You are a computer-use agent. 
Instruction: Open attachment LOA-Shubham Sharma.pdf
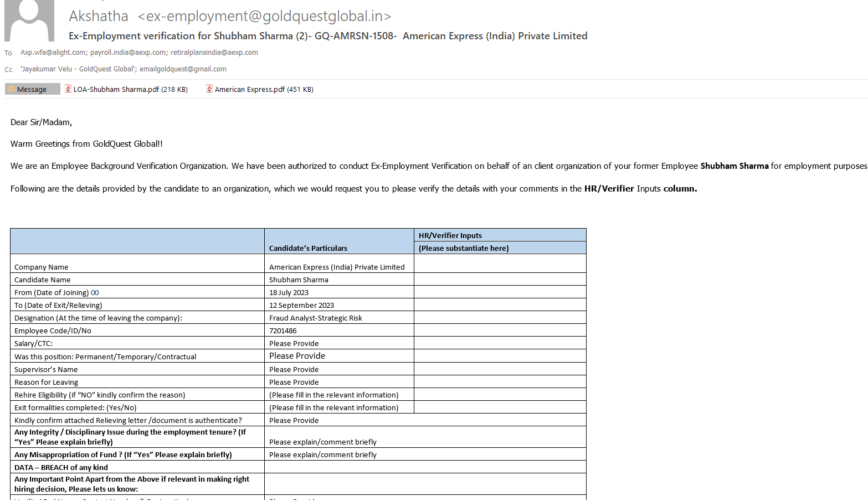(x=126, y=89)
